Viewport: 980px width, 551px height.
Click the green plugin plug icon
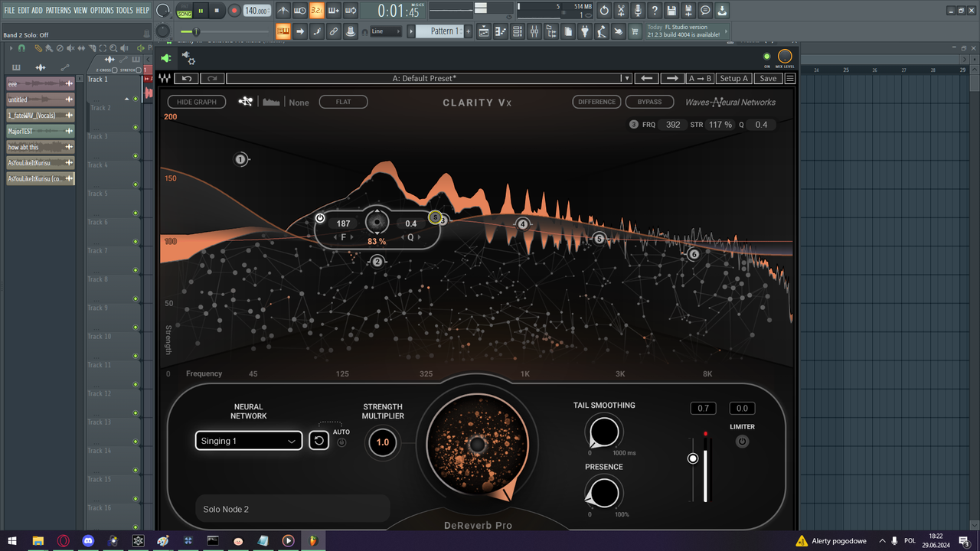pyautogui.click(x=166, y=58)
